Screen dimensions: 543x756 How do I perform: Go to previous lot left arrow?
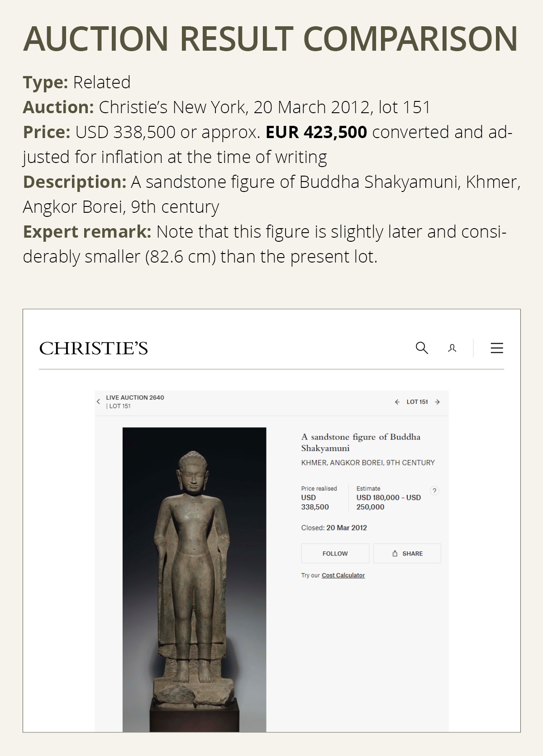tap(397, 401)
